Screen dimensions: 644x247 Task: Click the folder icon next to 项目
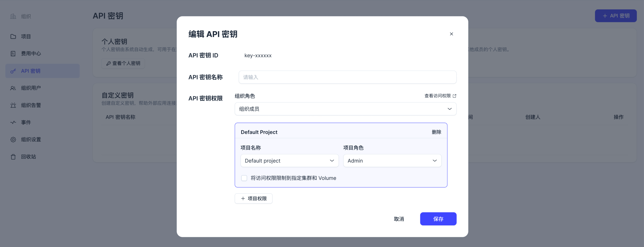coord(13,36)
